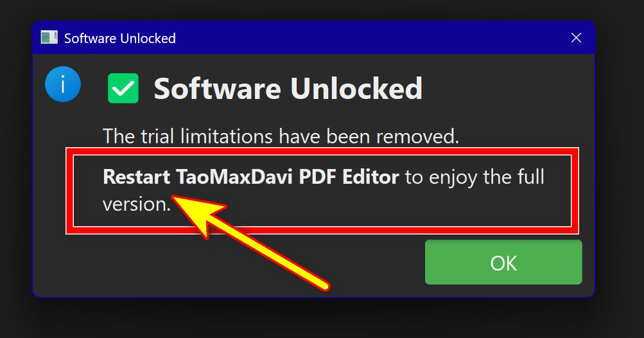Close the Software Unlocked dialog
This screenshot has width=644, height=338.
click(x=576, y=38)
